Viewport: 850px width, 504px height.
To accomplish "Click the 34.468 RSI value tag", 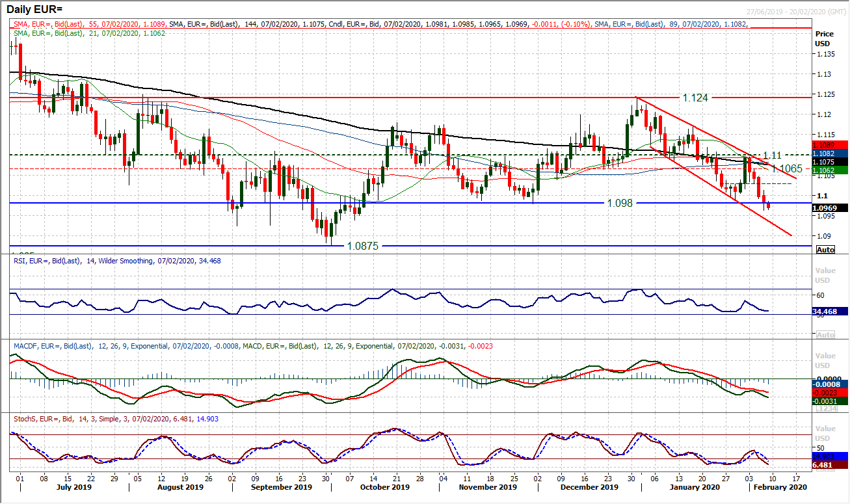I will 831,312.
